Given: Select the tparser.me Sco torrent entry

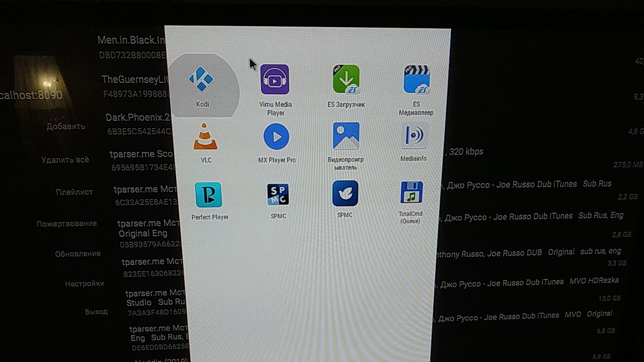Looking at the screenshot, I should (141, 160).
